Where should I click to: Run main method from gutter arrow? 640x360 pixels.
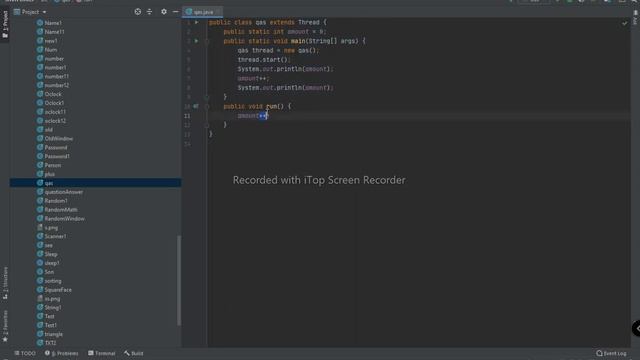[196, 41]
